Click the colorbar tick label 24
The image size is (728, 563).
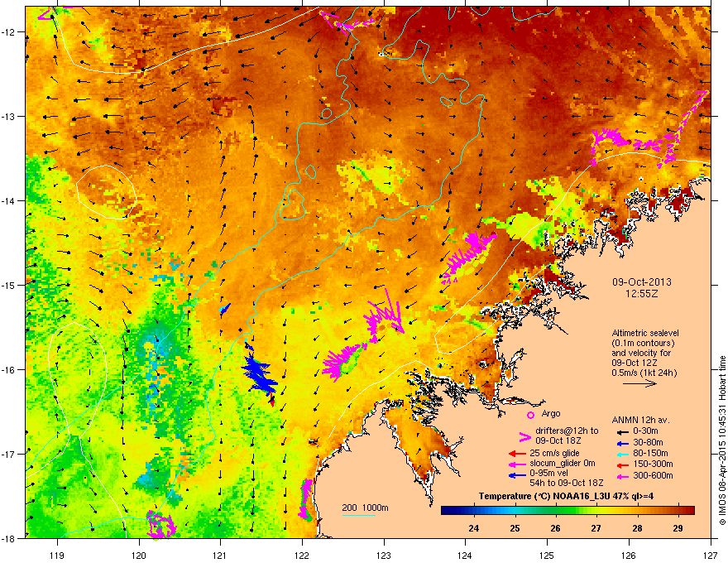[473, 528]
